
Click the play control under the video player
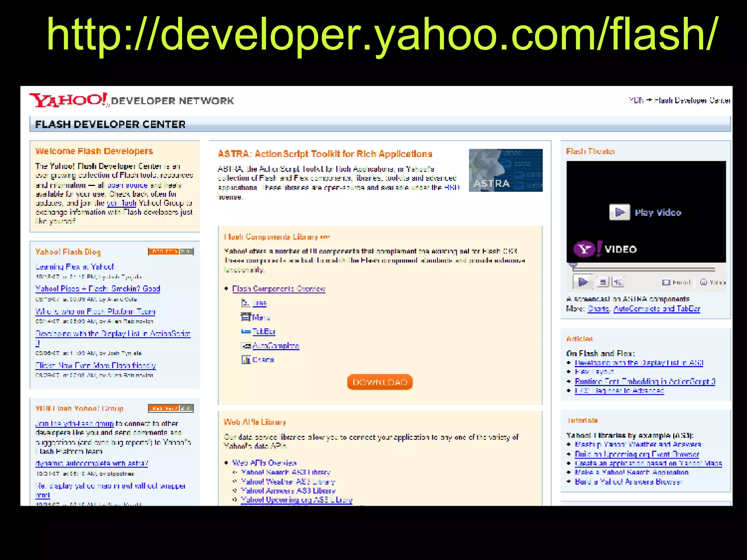point(583,282)
